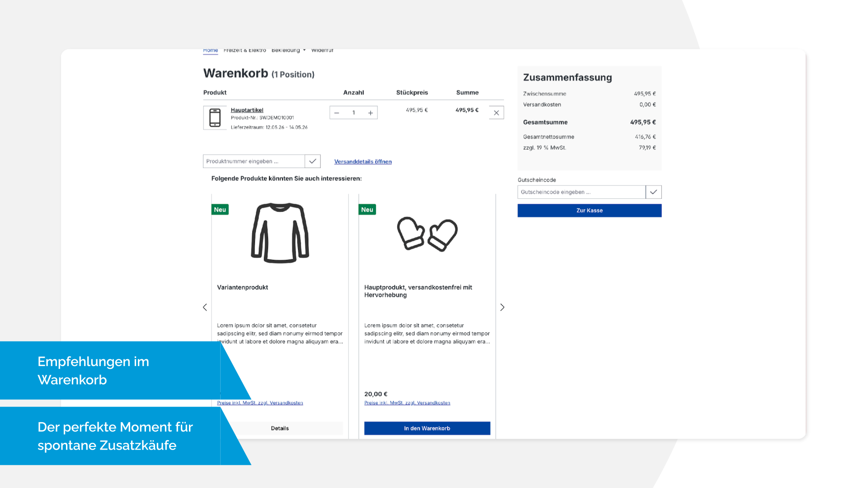
Task: Proceed with Zur Kasse button
Action: click(x=590, y=211)
